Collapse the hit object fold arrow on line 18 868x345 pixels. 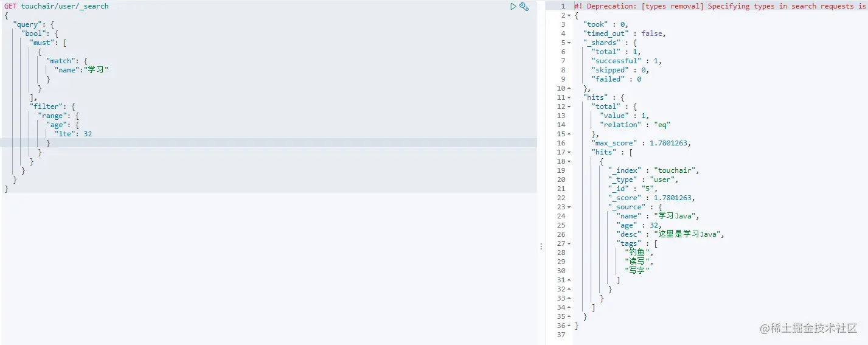pyautogui.click(x=569, y=161)
